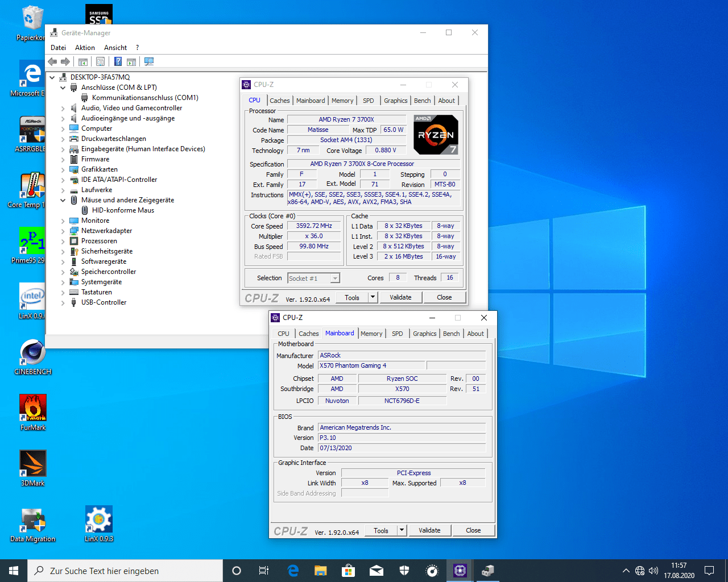The height and width of the screenshot is (582, 728).
Task: Collapse DESKTOP-3FA57MQ root node
Action: (52, 77)
